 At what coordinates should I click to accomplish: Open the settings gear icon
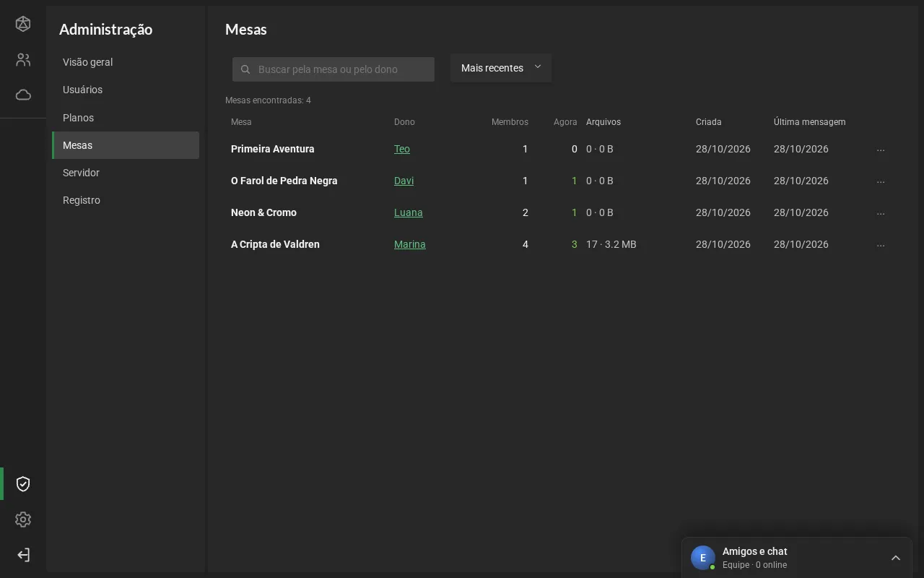coord(23,519)
